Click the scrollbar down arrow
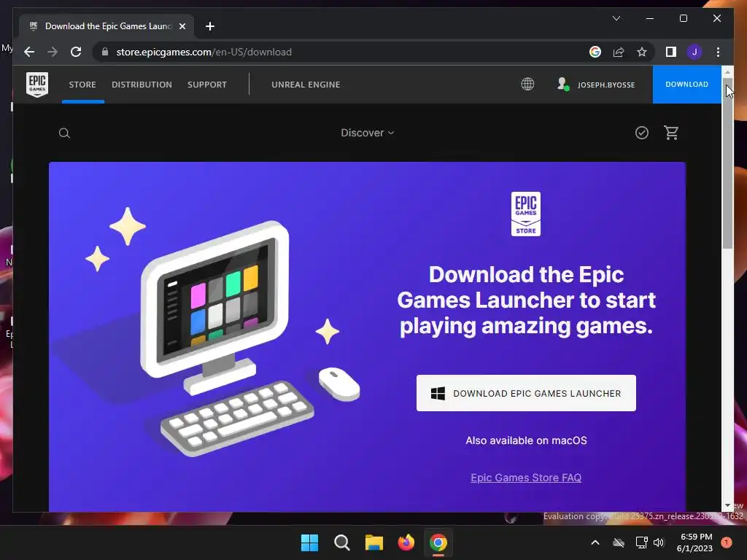The width and height of the screenshot is (747, 560). point(727,505)
